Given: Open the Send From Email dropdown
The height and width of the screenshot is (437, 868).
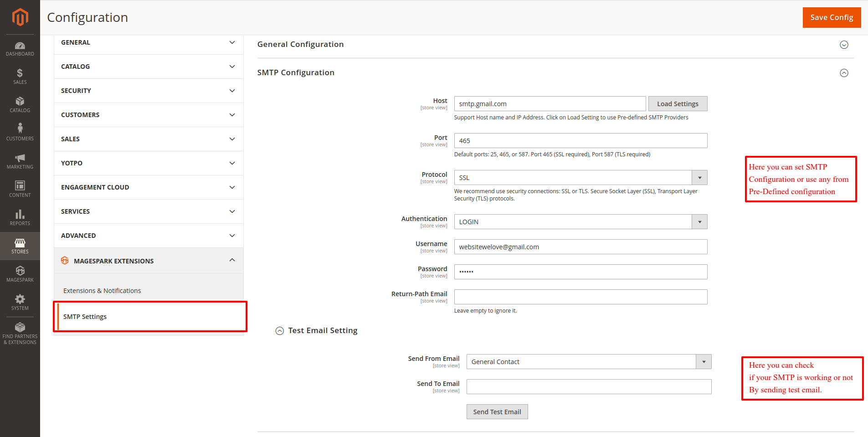Looking at the screenshot, I should (589, 362).
